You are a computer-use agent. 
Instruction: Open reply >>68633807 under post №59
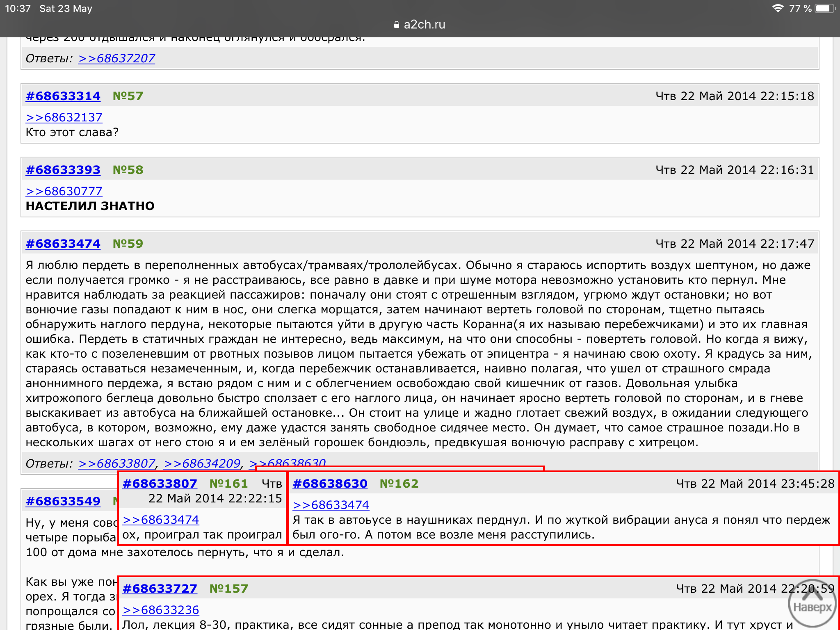point(117,463)
